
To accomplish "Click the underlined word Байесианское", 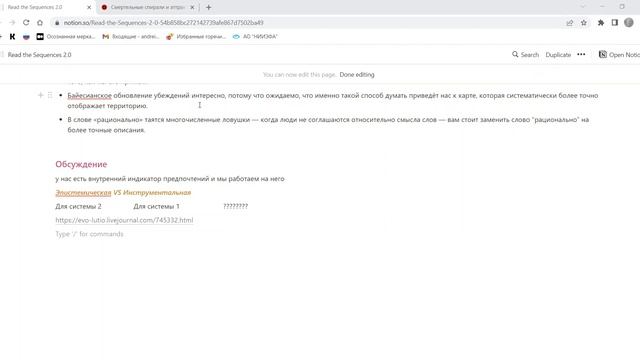I will pyautogui.click(x=89, y=96).
